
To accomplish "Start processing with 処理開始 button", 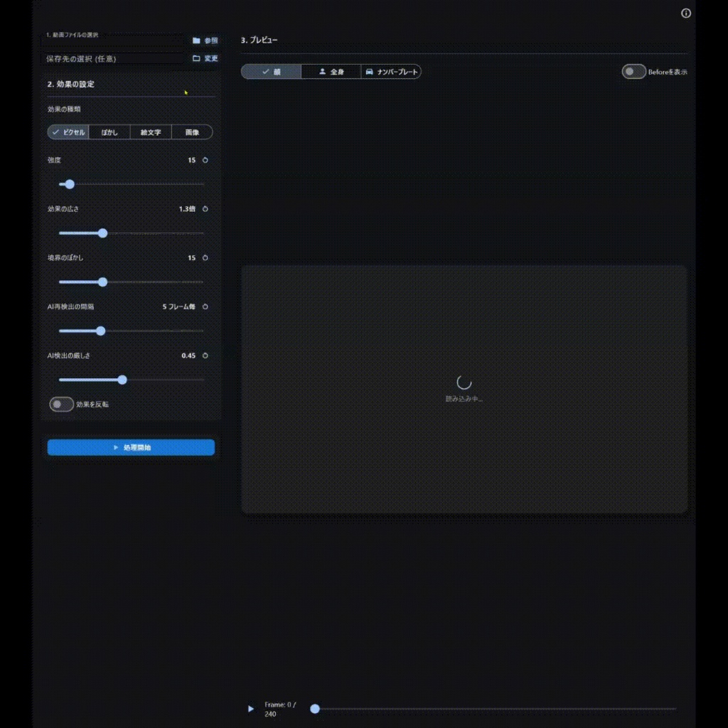I will tap(131, 448).
